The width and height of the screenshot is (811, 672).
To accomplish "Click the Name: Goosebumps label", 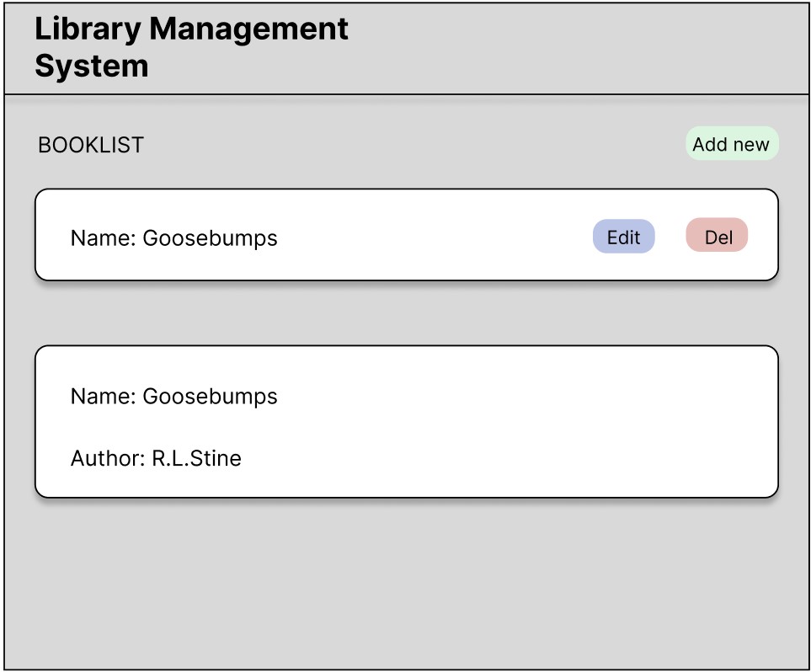I will click(173, 238).
